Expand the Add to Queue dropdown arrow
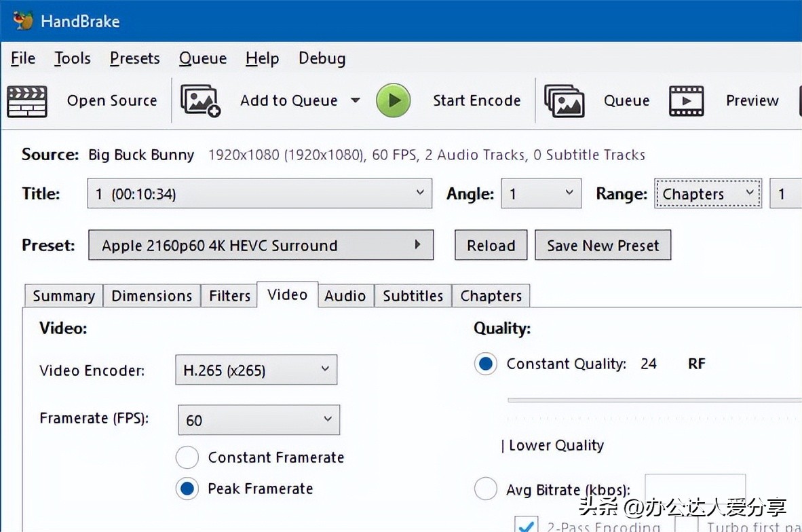The image size is (802, 532). 355,101
